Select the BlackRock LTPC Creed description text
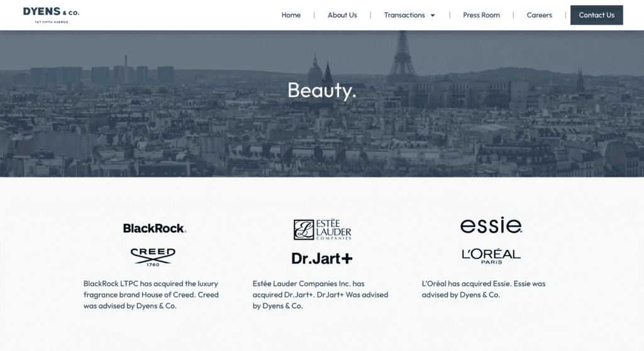The image size is (644, 351). tap(151, 294)
